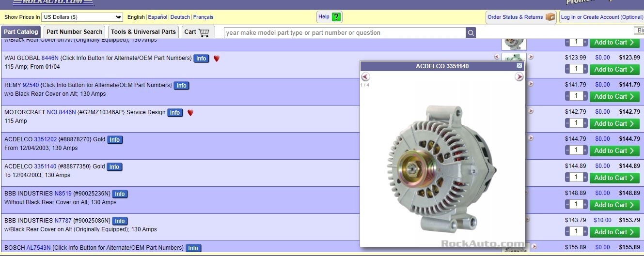Decrease quantity for the $123.99 WAI GLOBAL part
This screenshot has width=644, height=256.
(567, 69)
